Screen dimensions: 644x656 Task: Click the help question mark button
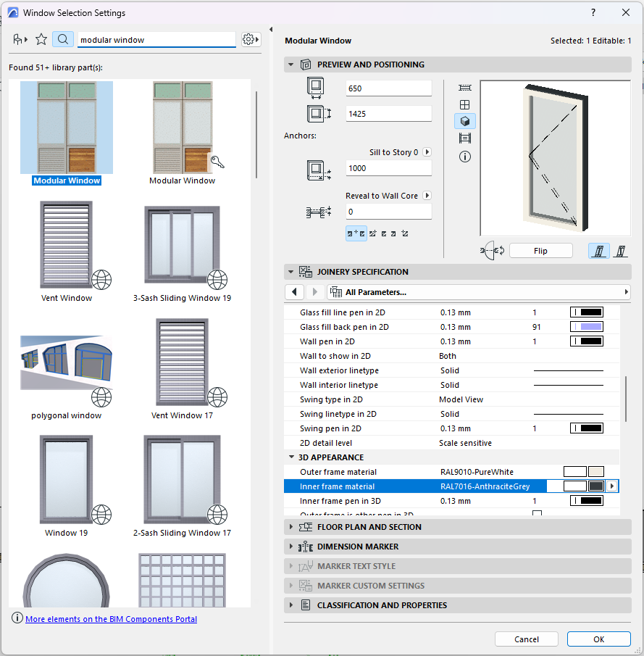tap(593, 12)
